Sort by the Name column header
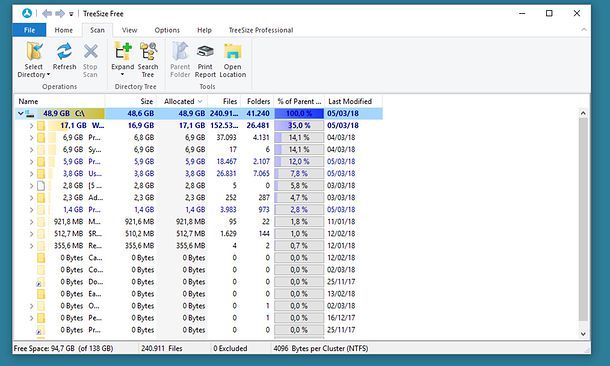Screen dimensions: 610x366 click(x=59, y=102)
